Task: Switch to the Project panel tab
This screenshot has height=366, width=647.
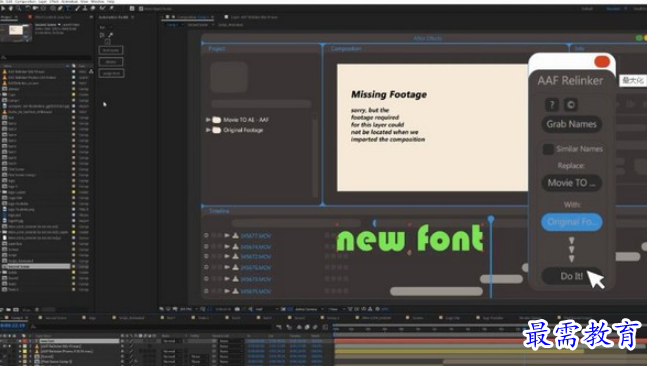Action: coord(7,17)
